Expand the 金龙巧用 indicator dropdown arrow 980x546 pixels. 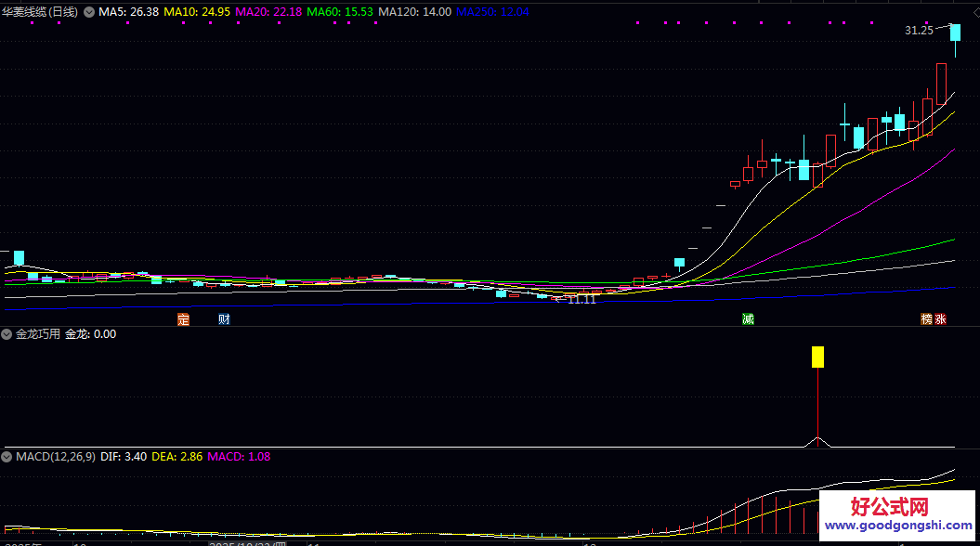point(7,334)
